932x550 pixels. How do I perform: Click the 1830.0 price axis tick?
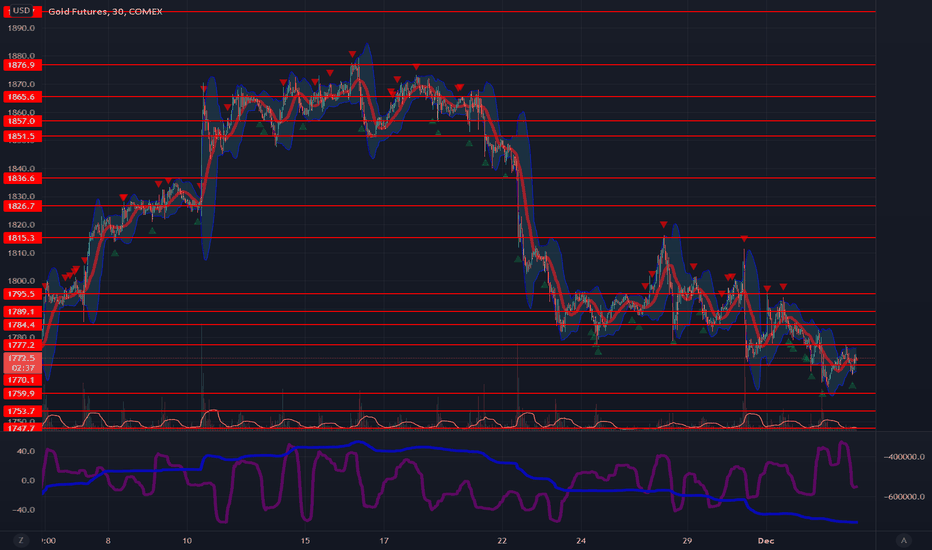[21, 196]
